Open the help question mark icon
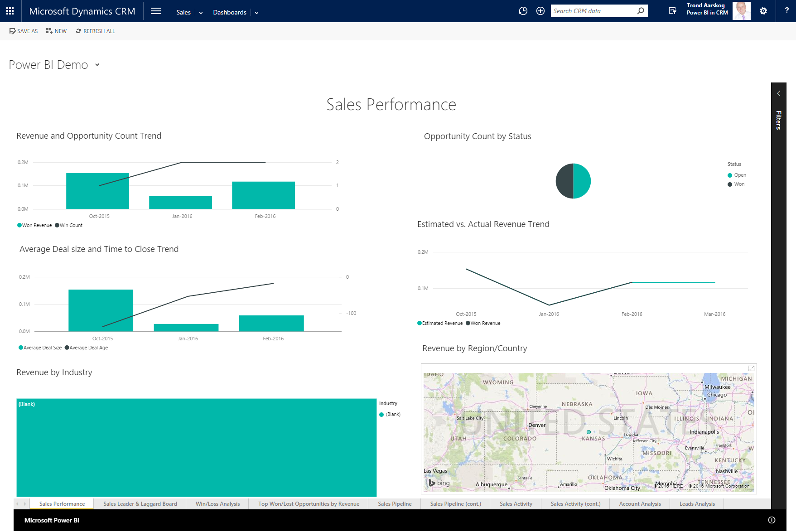 (786, 10)
